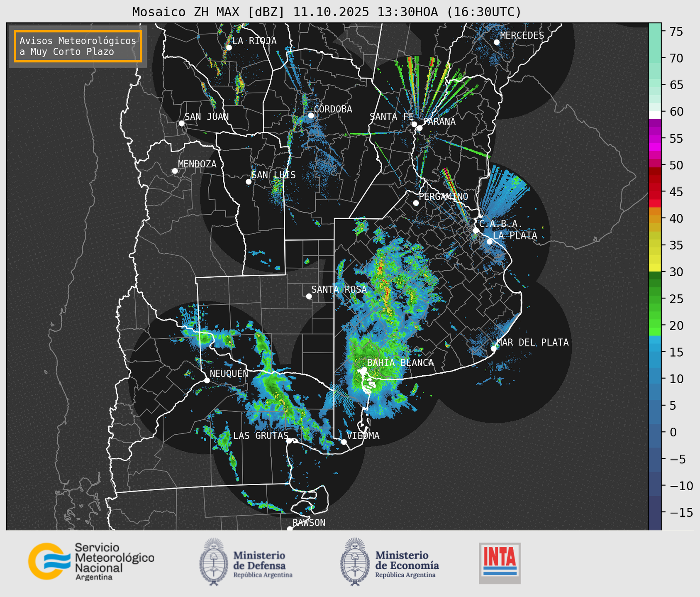Click the Mosaico ZH MAX title text
The height and width of the screenshot is (597, 700).
tap(327, 12)
